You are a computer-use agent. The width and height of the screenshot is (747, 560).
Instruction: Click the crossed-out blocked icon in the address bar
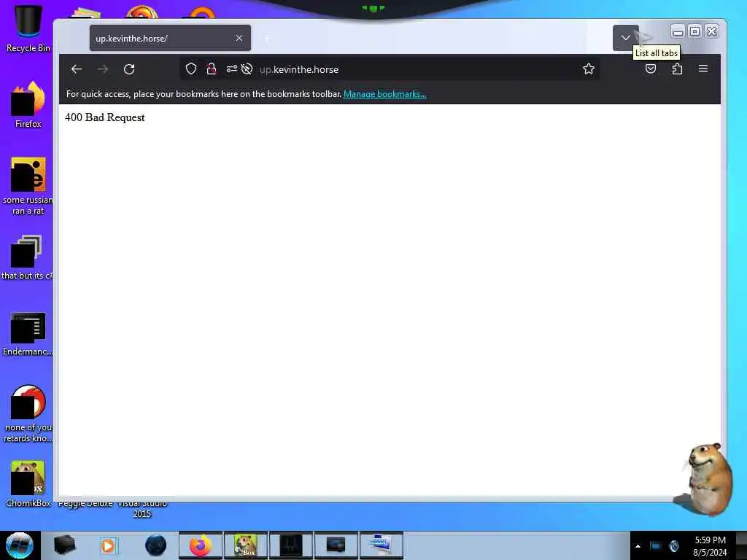click(x=247, y=69)
